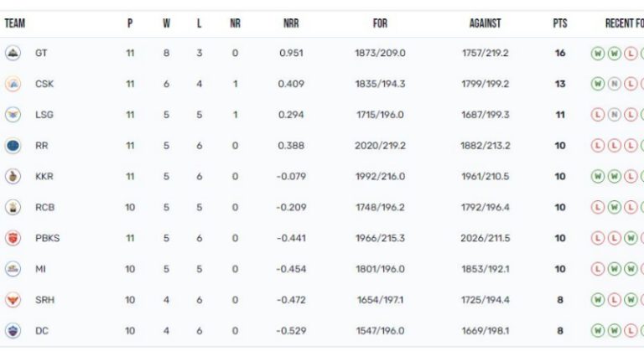Viewport: 644px width, 362px height.
Task: Click SRH's first W recent form badge
Action: pyautogui.click(x=598, y=300)
